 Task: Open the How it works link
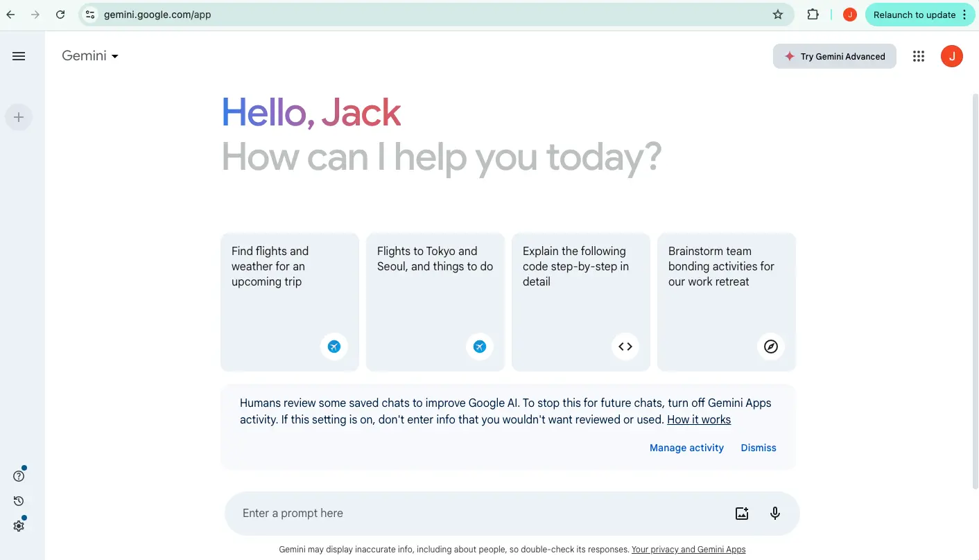tap(699, 419)
